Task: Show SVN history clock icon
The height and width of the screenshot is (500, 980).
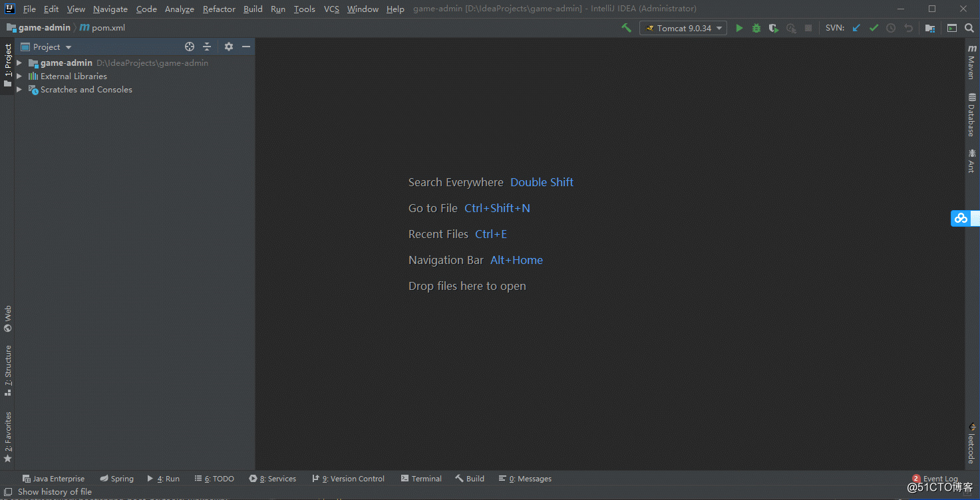Action: click(x=891, y=28)
